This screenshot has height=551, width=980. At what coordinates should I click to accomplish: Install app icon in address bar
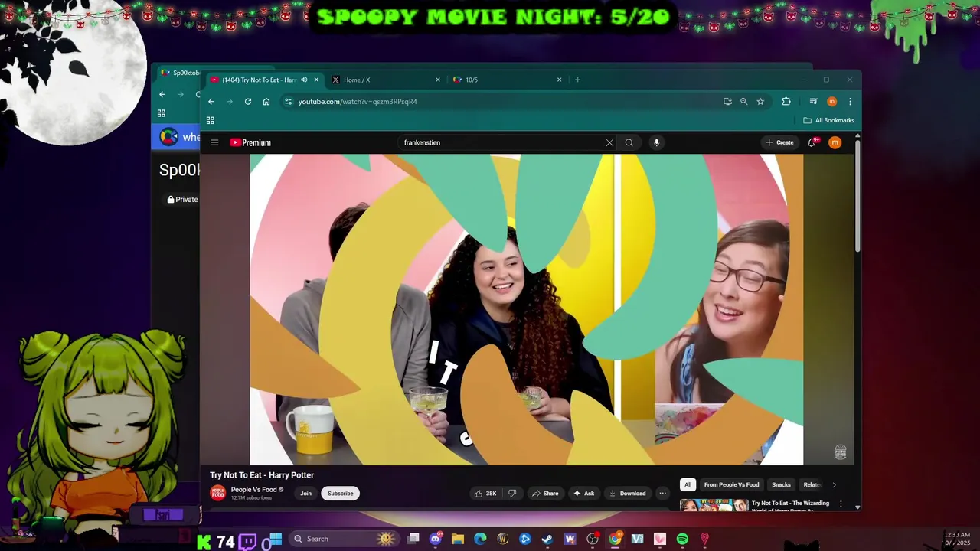click(x=727, y=101)
